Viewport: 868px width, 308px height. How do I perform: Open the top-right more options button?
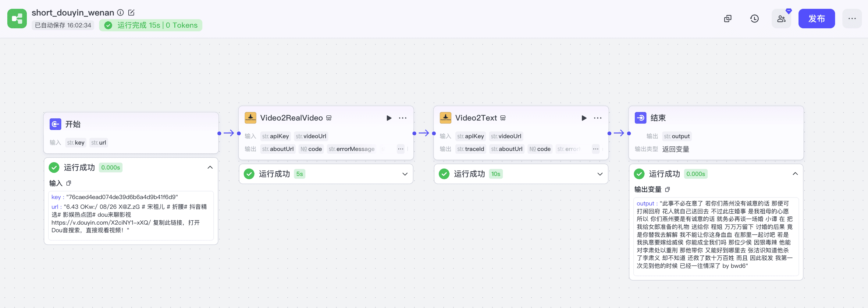click(852, 19)
